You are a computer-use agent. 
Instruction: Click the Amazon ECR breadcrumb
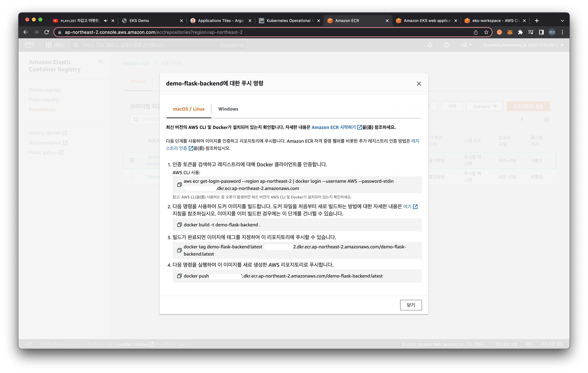coord(136,63)
